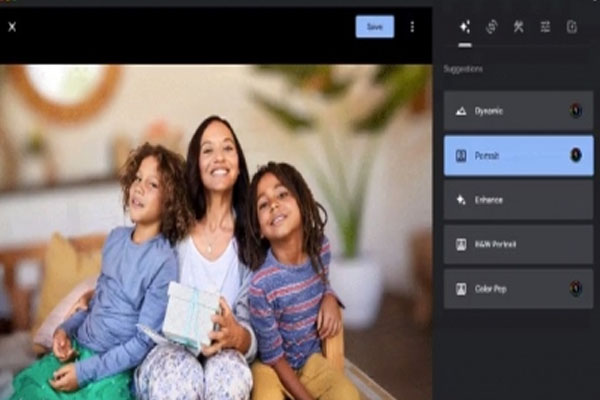The width and height of the screenshot is (600, 400).
Task: Toggle the selected Portrait suggestion
Action: click(518, 156)
